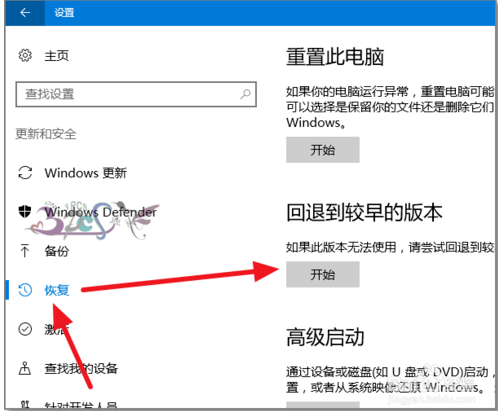Click the 更新和安全 category label
The height and width of the screenshot is (411, 498).
tap(46, 134)
